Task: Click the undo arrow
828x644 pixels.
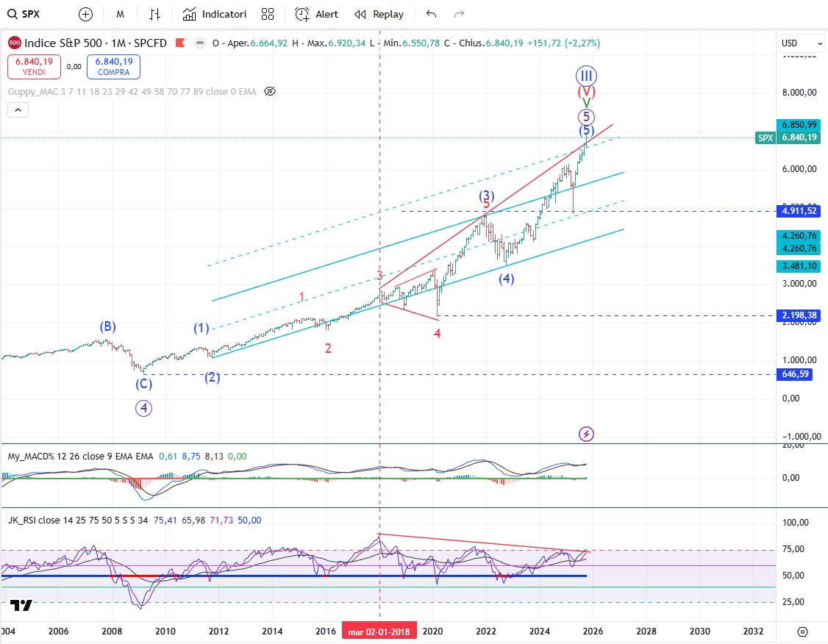Action: click(432, 14)
